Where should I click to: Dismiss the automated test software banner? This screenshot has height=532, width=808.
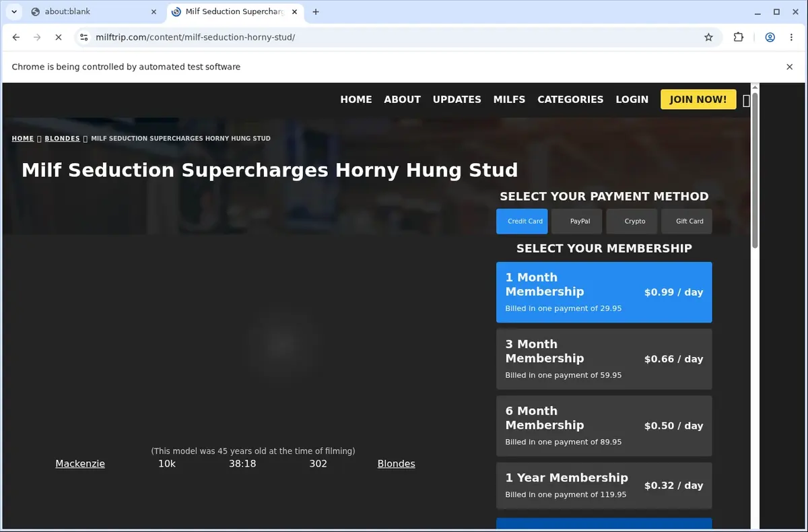tap(790, 67)
